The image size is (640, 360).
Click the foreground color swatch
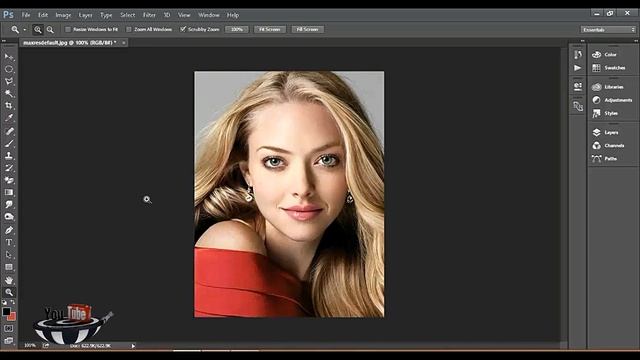coord(6,311)
